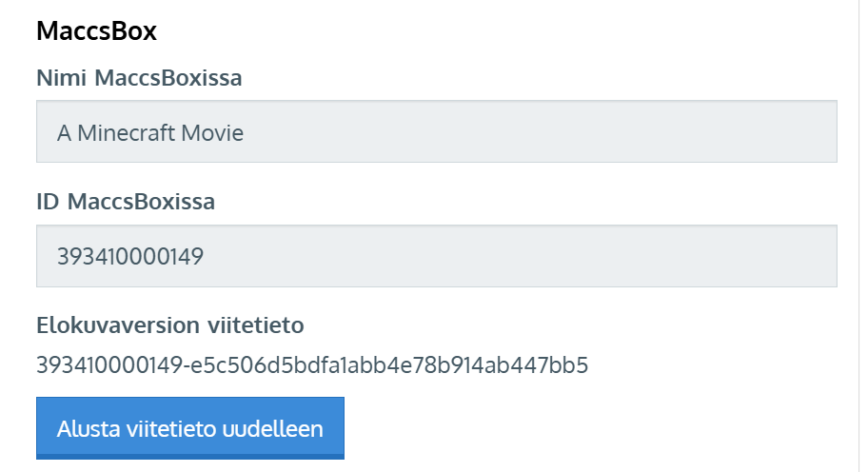Image resolution: width=868 pixels, height=472 pixels.
Task: Click the Nimi MaccsBoxissa label
Action: click(x=139, y=78)
